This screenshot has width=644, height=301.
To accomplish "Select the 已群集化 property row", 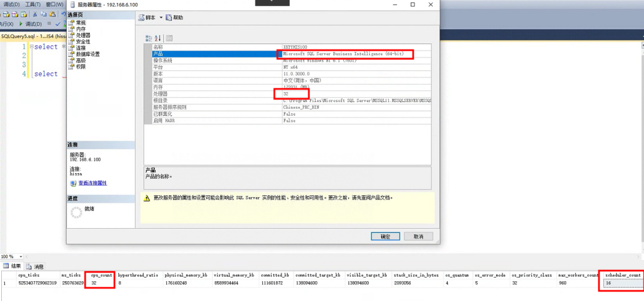I will pos(291,114).
